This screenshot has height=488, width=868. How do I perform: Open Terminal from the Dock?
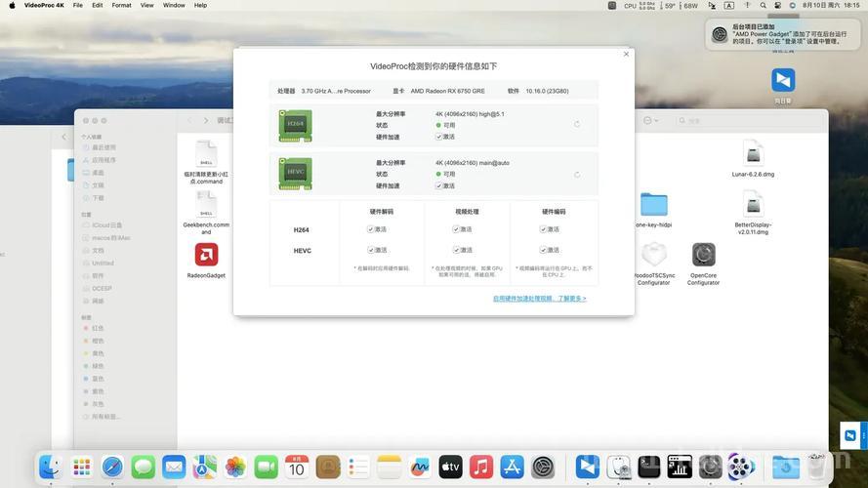pyautogui.click(x=648, y=467)
